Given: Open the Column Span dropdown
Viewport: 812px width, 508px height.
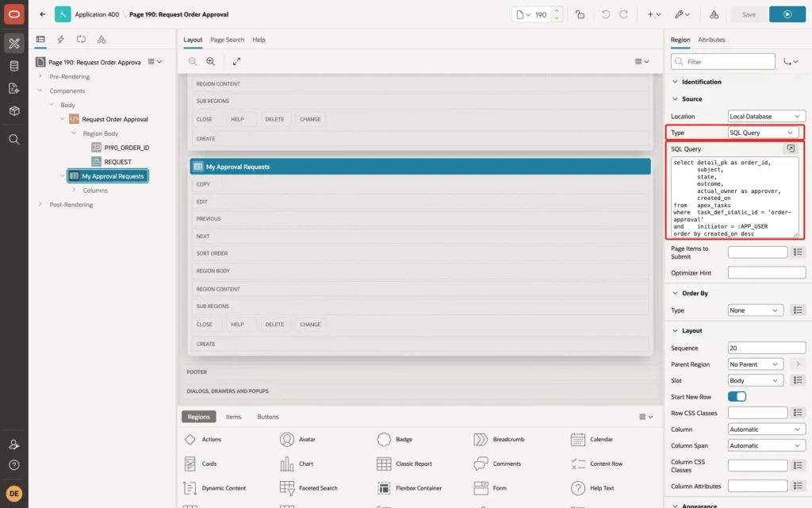Looking at the screenshot, I should tap(766, 446).
